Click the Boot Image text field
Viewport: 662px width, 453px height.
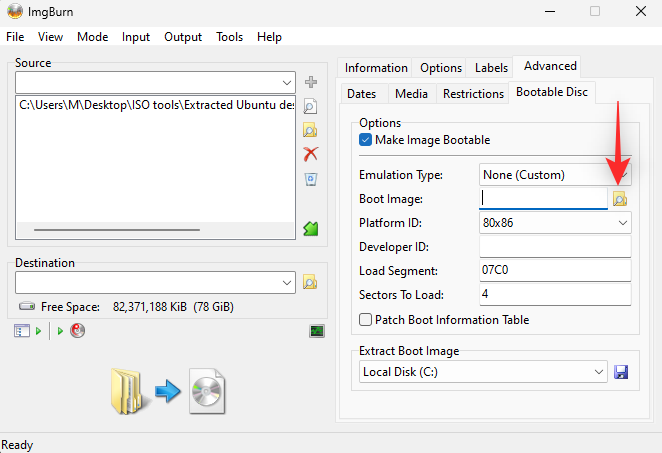point(543,198)
